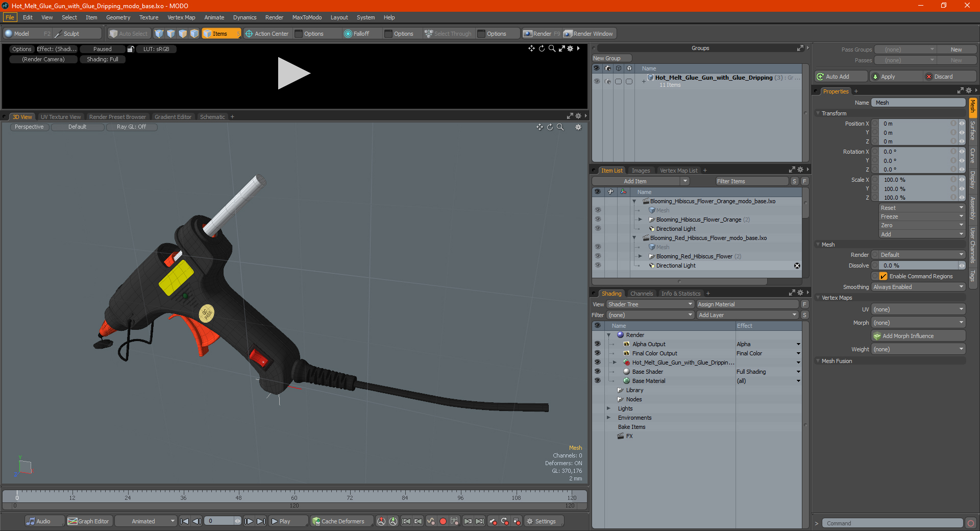Toggle preview lock icon next to Paused
The image size is (980, 531).
coord(131,49)
